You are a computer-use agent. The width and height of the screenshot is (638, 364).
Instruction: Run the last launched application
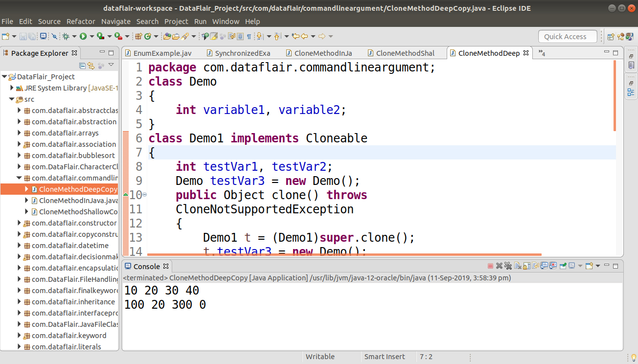tap(84, 36)
